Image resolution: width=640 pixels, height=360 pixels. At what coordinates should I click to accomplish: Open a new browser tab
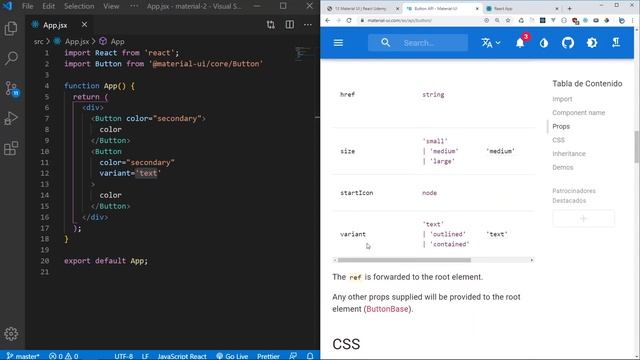click(569, 8)
